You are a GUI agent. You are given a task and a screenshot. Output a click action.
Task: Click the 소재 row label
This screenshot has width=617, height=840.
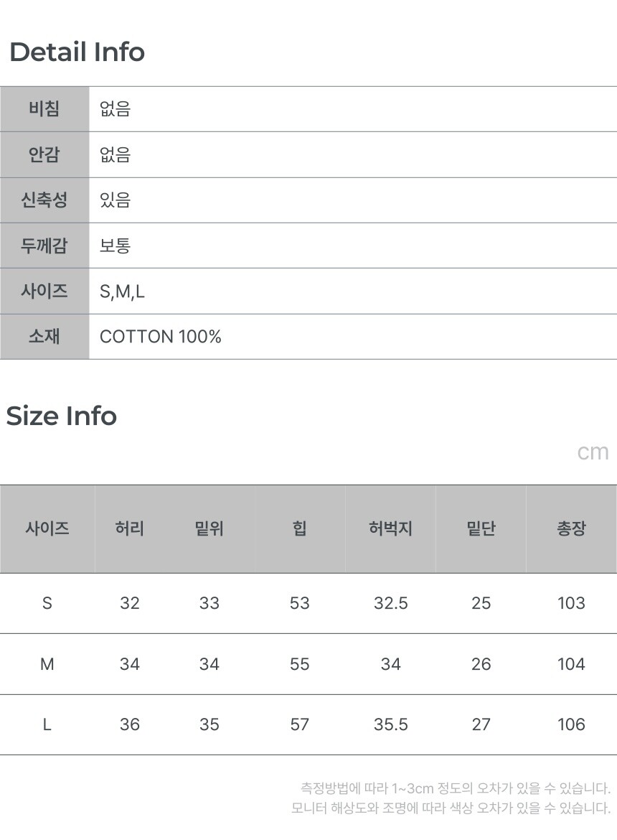point(44,337)
